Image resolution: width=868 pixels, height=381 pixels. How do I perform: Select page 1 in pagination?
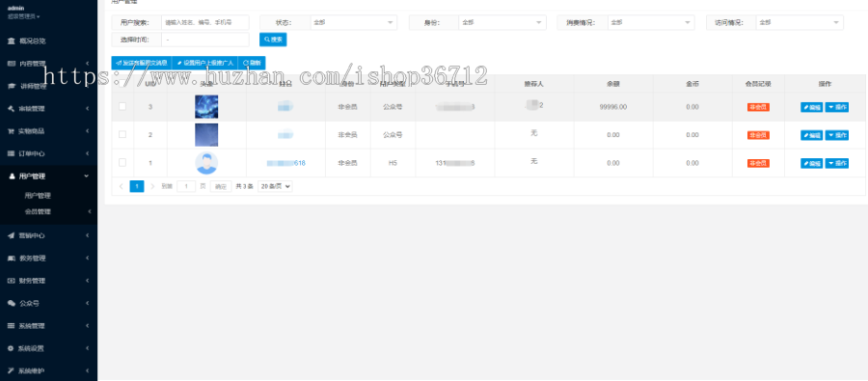[x=137, y=186]
